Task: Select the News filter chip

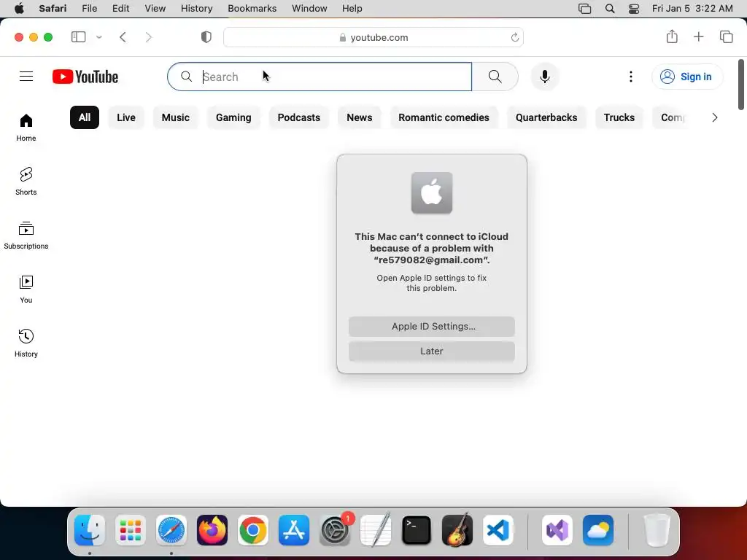Action: click(x=359, y=117)
